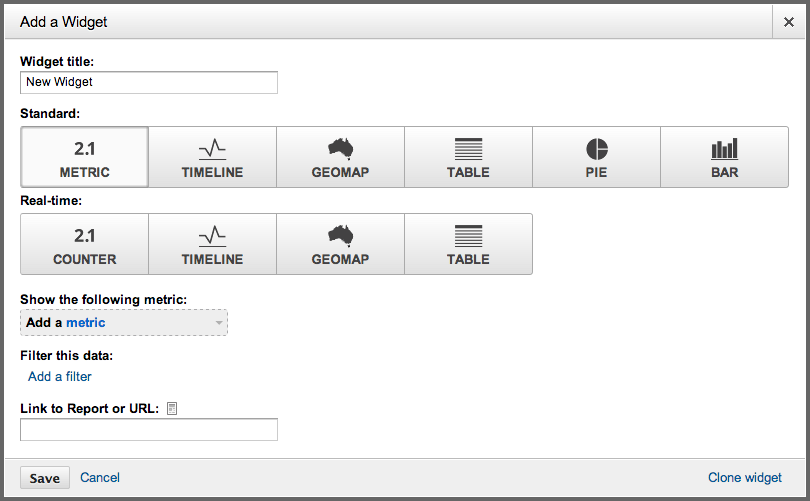Select the Standard Metric widget type
This screenshot has height=501, width=810.
tap(85, 157)
